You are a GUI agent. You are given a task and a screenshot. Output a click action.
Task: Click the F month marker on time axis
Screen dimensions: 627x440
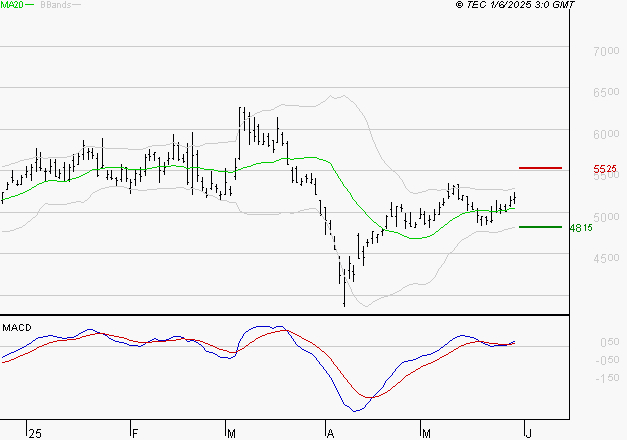click(x=134, y=433)
